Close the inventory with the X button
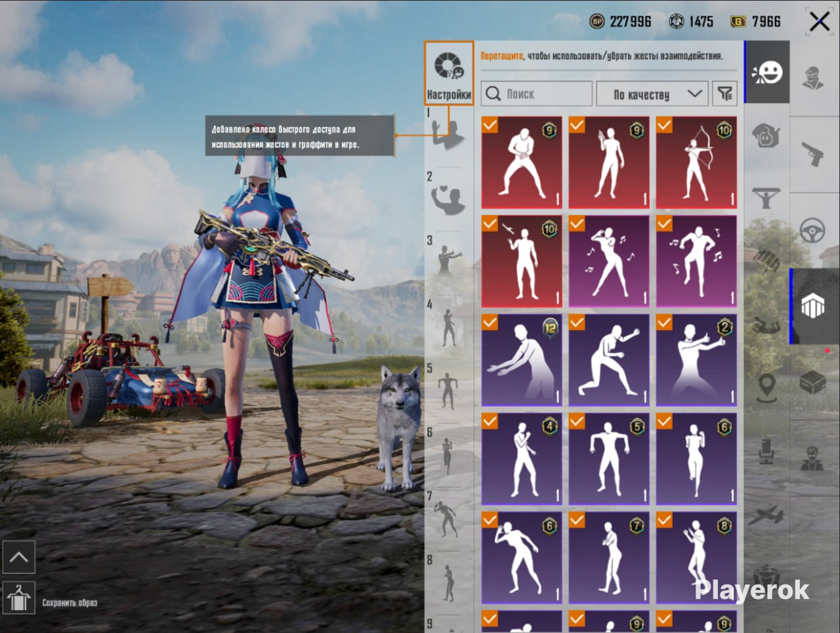The height and width of the screenshot is (633, 840). (819, 22)
